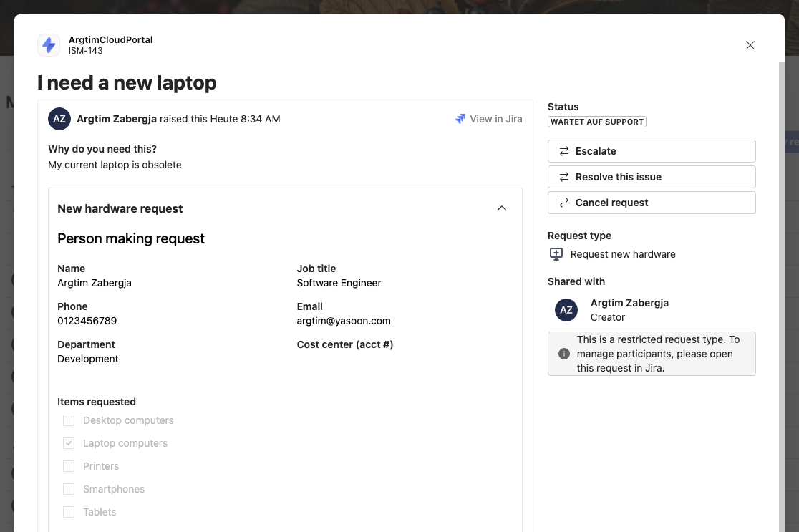
Task: Click the 'Person making request' heading
Action: coord(131,238)
